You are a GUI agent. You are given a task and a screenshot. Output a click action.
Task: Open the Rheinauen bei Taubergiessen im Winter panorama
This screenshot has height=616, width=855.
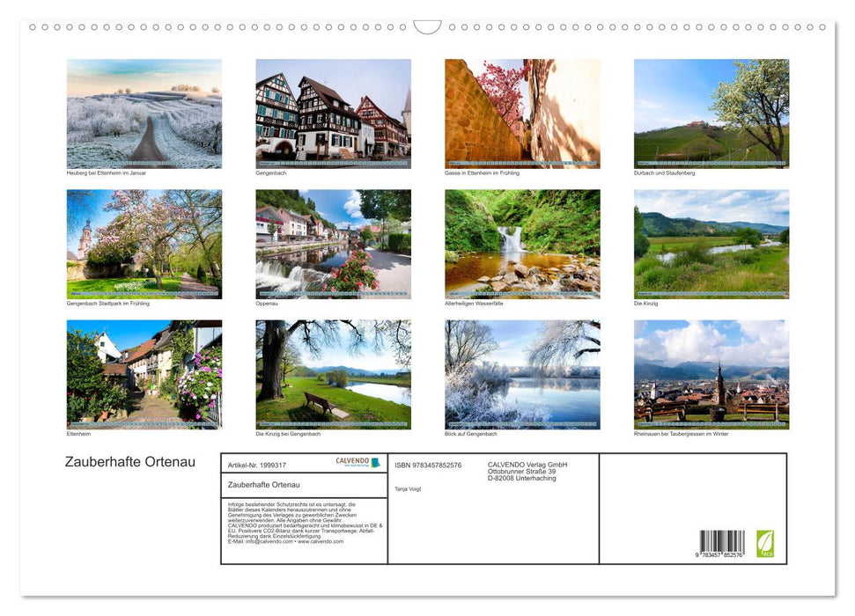(711, 374)
